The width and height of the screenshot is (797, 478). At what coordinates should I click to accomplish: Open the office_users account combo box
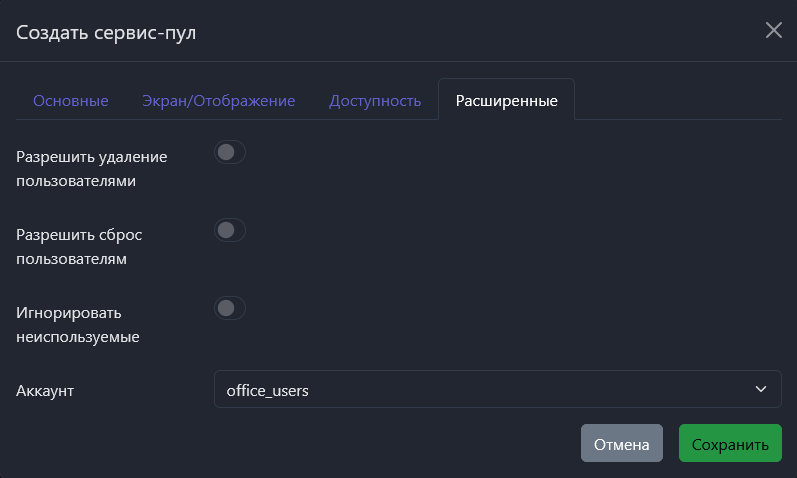pos(497,389)
